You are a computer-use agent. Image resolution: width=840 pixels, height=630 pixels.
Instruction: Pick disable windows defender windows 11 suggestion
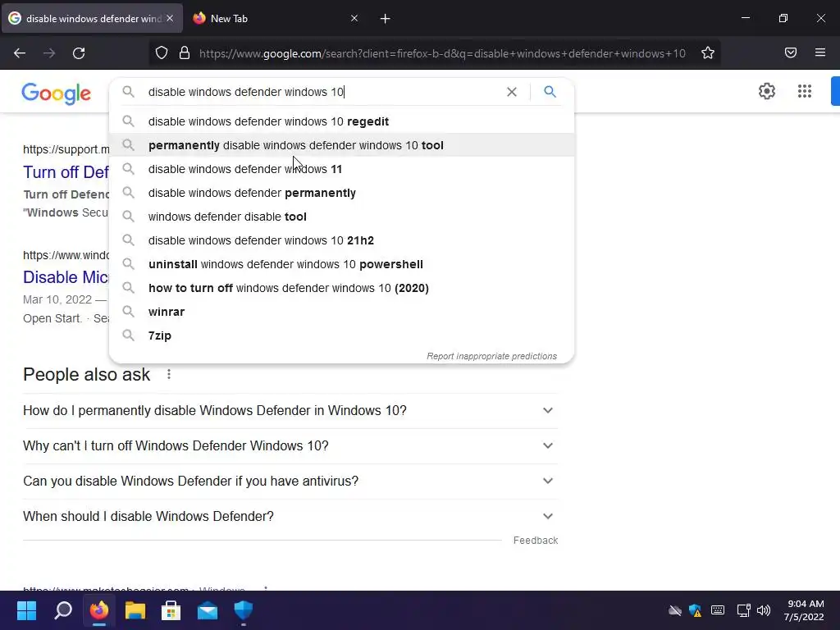pyautogui.click(x=341, y=169)
